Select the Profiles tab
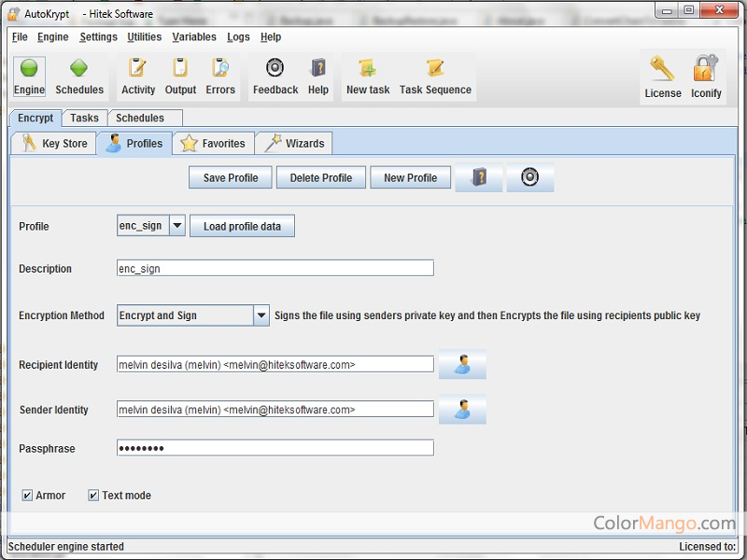This screenshot has width=747, height=560. point(134,143)
